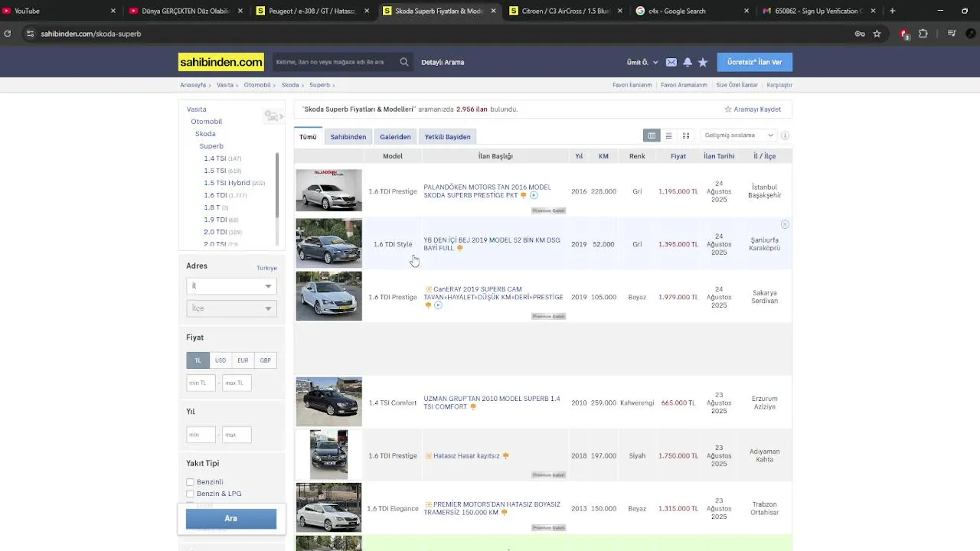
Task: Click the Yıl min field
Action: tap(201, 435)
